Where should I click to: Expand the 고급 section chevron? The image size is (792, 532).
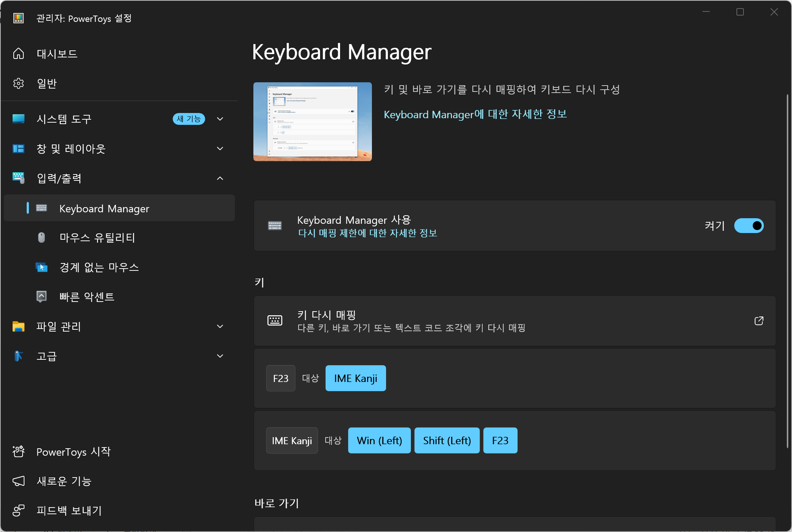coord(220,356)
